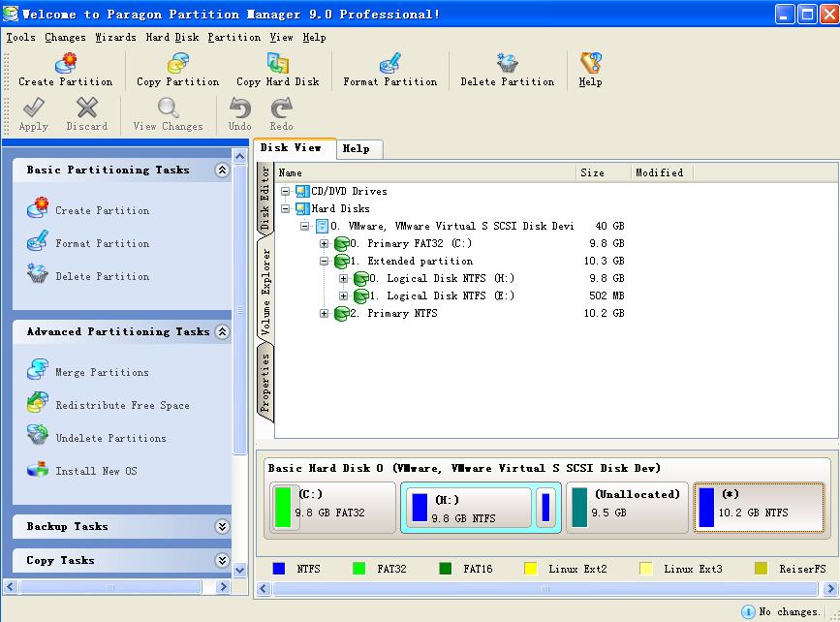Click the Primary FAT32 (C:) partition icon
The width and height of the screenshot is (840, 622).
pyautogui.click(x=341, y=244)
